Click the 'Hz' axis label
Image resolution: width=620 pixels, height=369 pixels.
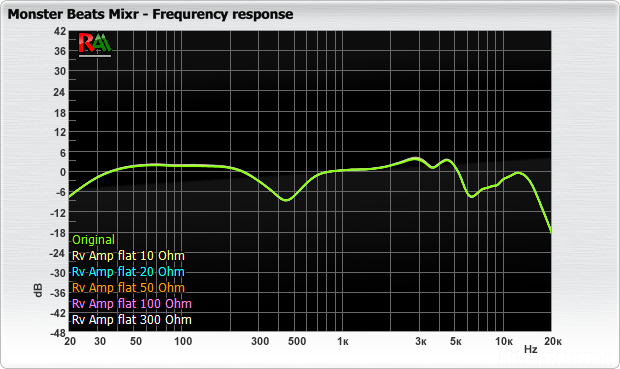pyautogui.click(x=531, y=349)
